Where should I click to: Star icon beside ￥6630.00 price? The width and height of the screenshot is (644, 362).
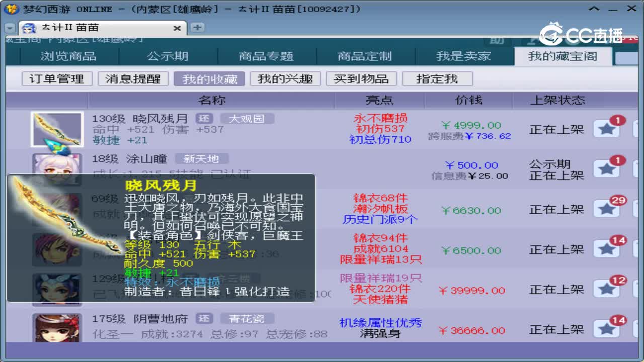[x=606, y=209]
